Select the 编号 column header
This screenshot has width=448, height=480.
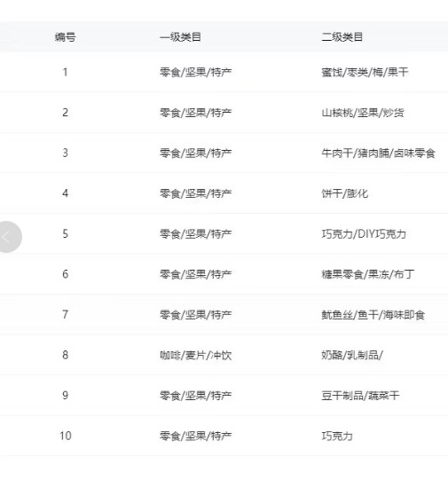point(65,37)
